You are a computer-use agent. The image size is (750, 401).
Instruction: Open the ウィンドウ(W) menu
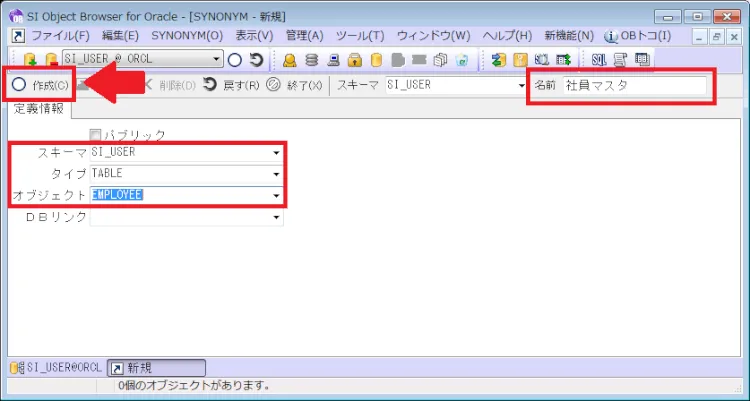[433, 36]
